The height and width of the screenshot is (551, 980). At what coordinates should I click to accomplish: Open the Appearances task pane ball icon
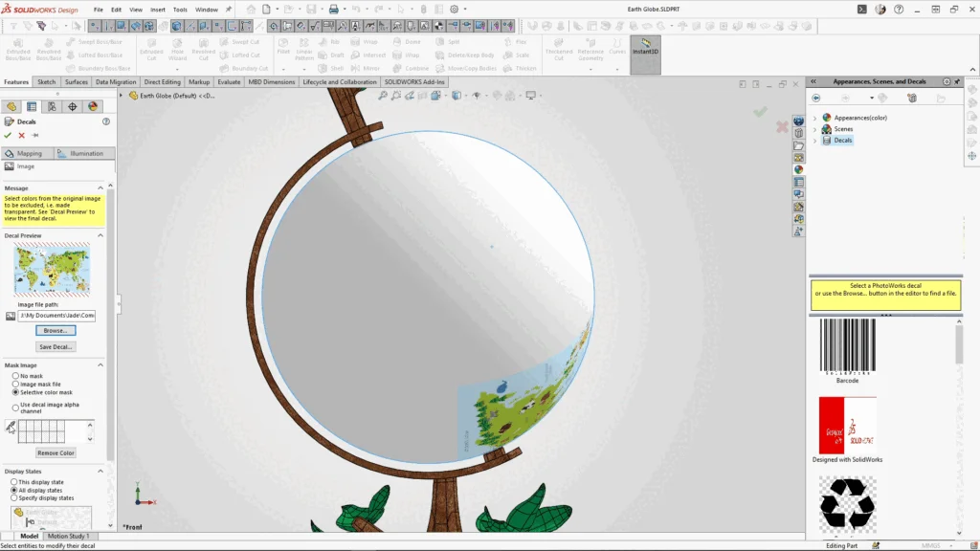coord(799,169)
